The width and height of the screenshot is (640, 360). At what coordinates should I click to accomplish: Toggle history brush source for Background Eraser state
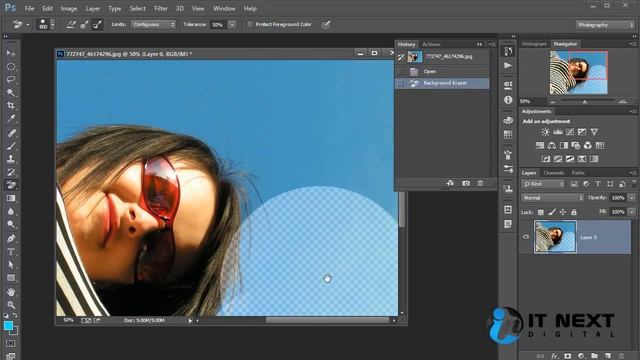(400, 83)
